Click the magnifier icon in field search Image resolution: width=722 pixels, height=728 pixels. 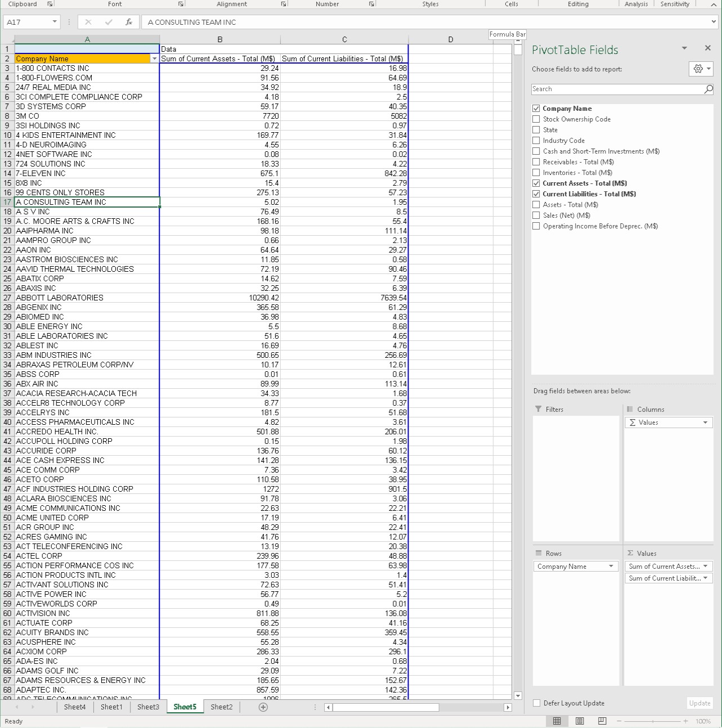[708, 89]
